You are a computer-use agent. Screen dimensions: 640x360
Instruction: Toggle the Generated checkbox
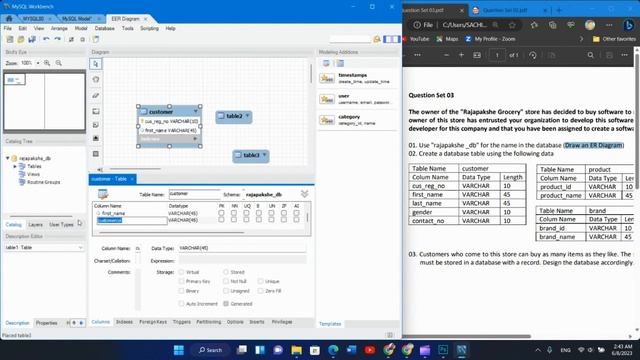[226, 304]
